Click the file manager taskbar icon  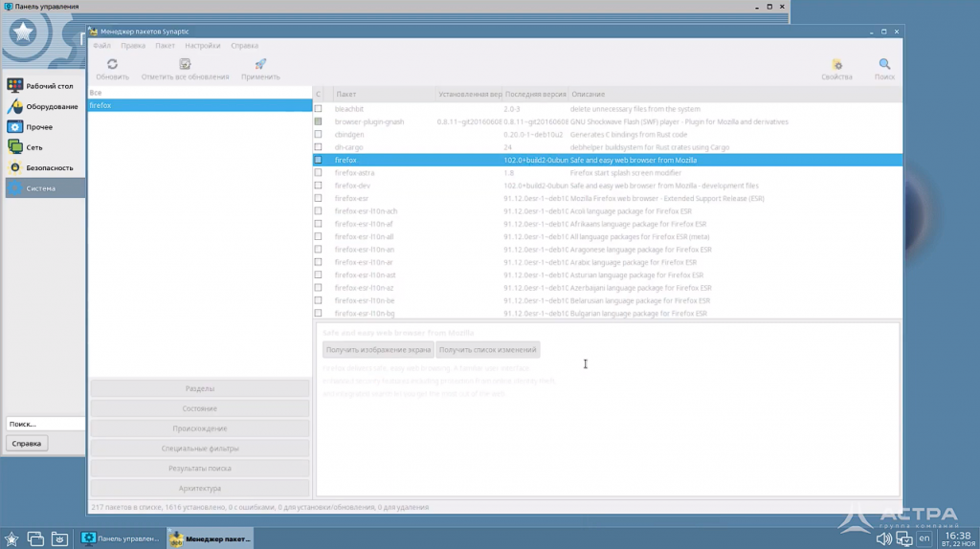click(59, 538)
